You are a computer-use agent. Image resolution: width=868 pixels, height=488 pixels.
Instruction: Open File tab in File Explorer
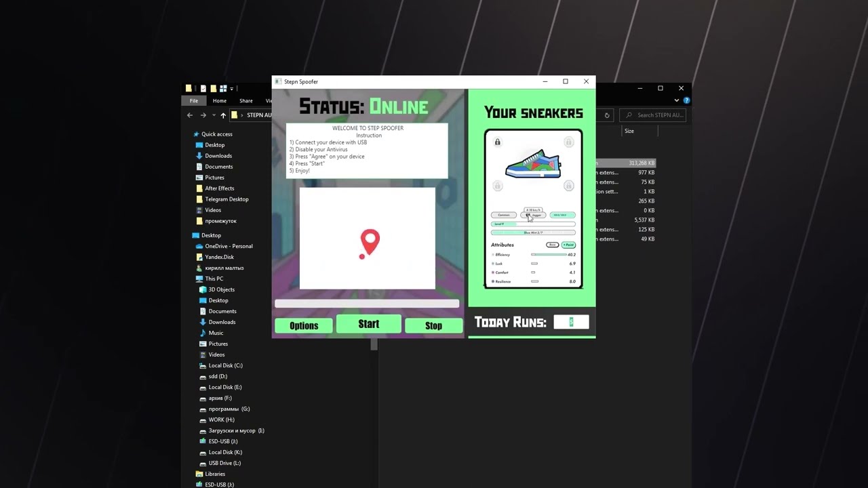194,100
